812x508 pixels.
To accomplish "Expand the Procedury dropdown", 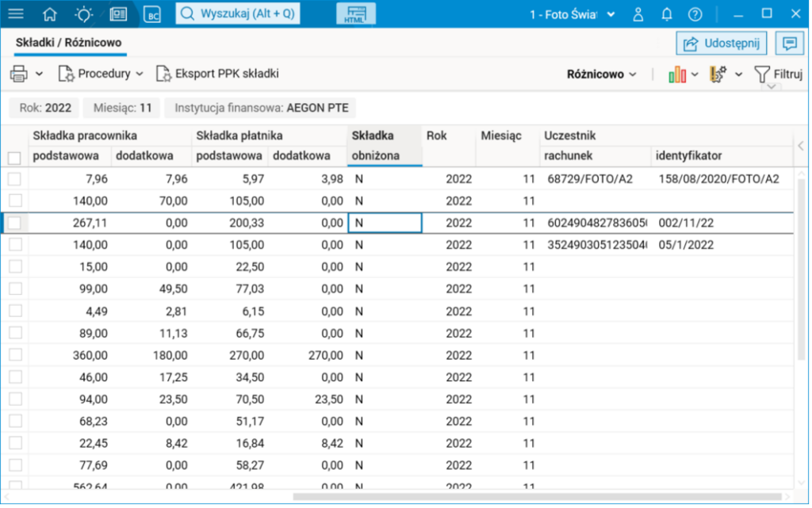I will click(101, 74).
